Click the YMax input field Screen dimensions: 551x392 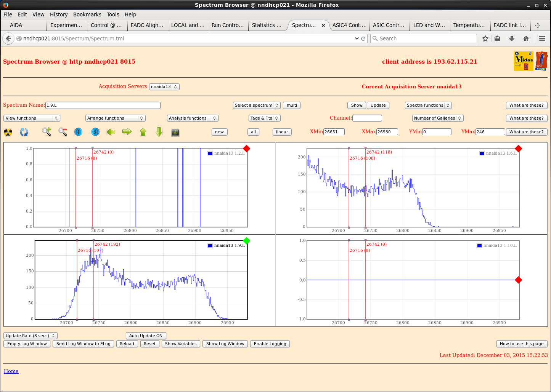[490, 132]
